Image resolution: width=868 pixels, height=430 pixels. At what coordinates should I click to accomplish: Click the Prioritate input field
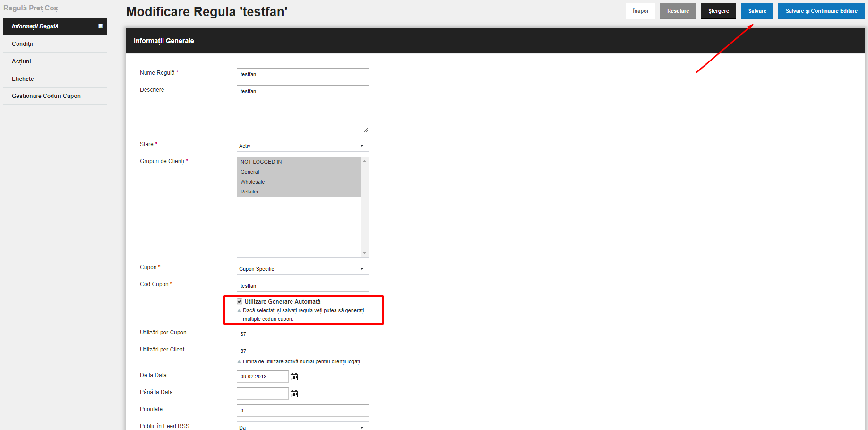[302, 411]
